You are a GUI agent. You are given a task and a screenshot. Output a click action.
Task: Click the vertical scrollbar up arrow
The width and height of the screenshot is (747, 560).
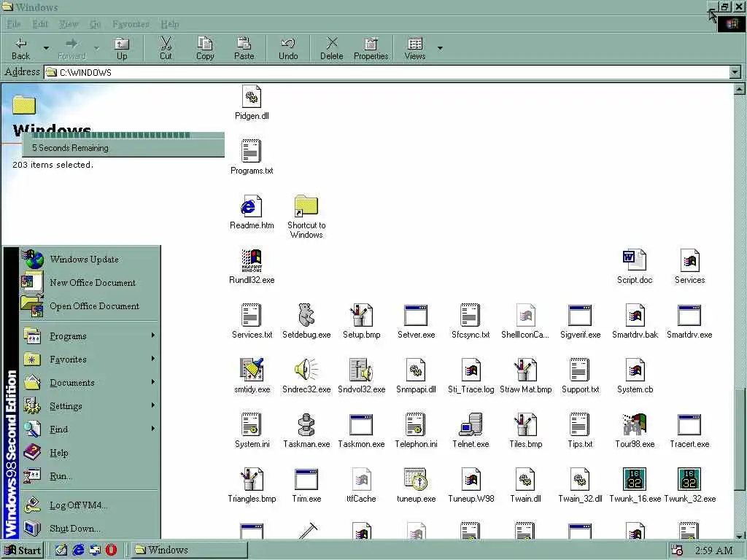click(x=739, y=88)
